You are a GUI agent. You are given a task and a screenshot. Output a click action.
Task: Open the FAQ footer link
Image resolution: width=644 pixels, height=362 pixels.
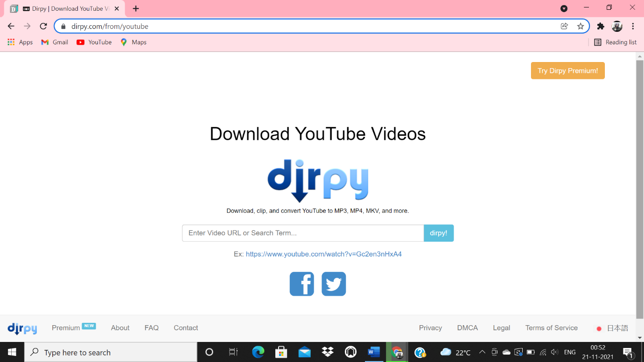(x=152, y=328)
